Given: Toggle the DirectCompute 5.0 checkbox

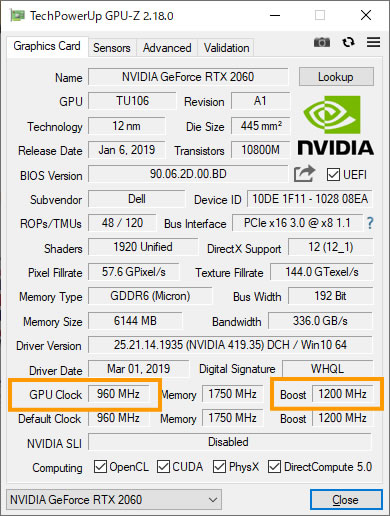Looking at the screenshot, I should pyautogui.click(x=274, y=467).
